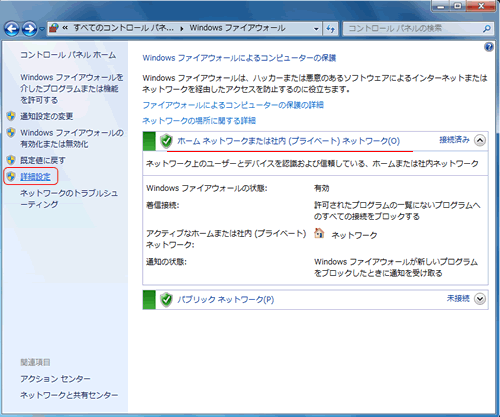Open Help via the blue question mark icon
The image size is (500, 417).
pyautogui.click(x=489, y=47)
